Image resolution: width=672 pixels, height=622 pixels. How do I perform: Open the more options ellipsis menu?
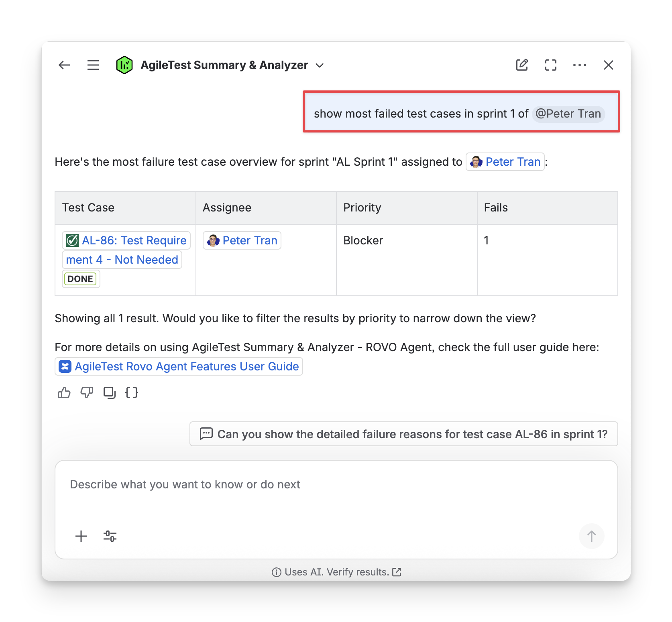pos(579,65)
